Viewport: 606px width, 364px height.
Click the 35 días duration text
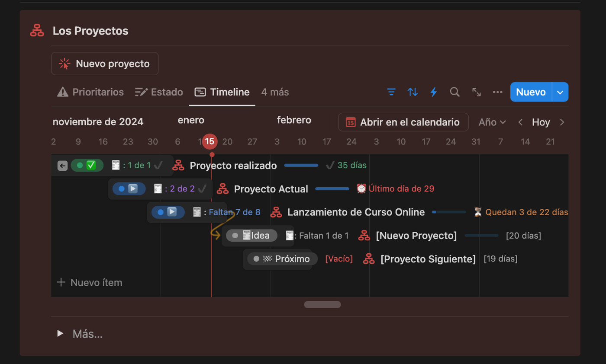(352, 165)
